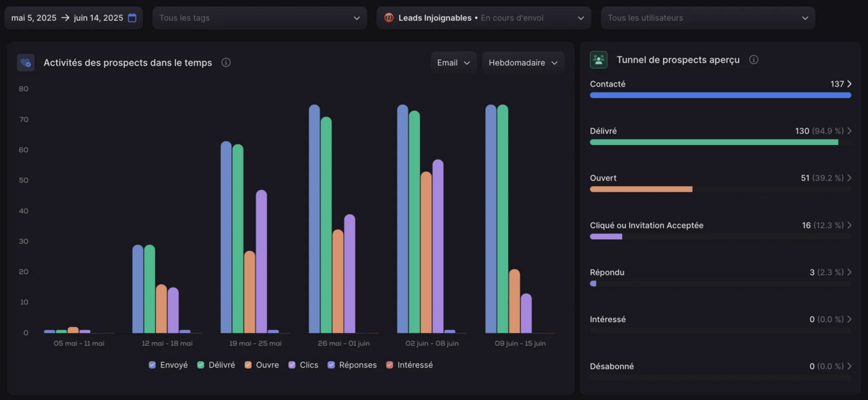This screenshot has height=400, width=868.
Task: Open the Email channel dropdown
Action: click(x=454, y=62)
